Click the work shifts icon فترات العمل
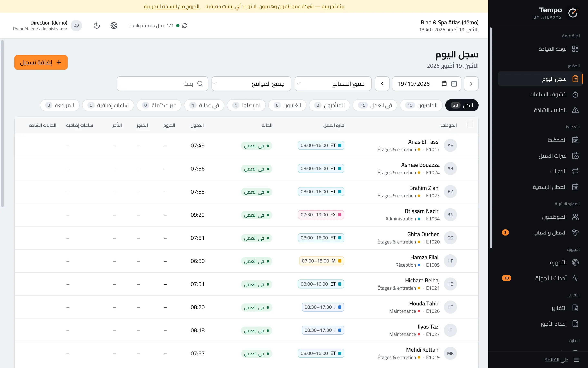Image resolution: width=588 pixels, height=368 pixels. (x=575, y=156)
